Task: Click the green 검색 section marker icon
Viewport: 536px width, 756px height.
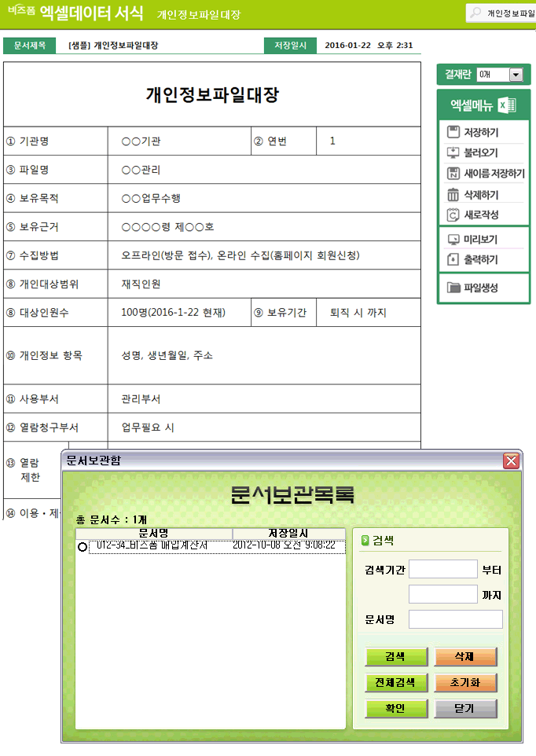Action: click(x=365, y=541)
